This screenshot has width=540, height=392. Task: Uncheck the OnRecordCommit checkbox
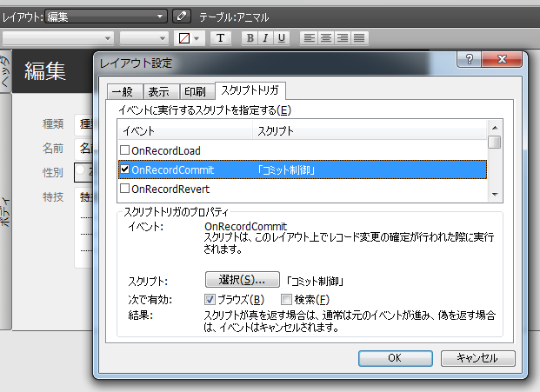point(124,169)
